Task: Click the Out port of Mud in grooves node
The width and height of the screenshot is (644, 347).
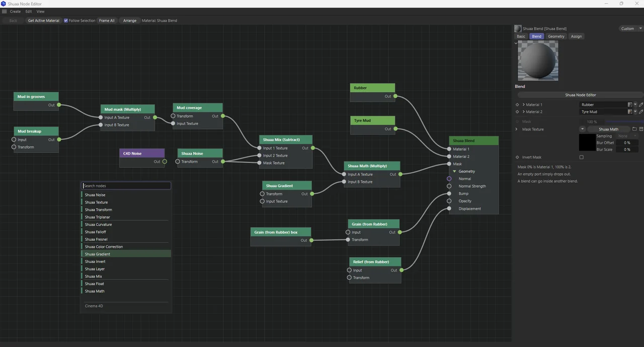Action: pos(59,105)
